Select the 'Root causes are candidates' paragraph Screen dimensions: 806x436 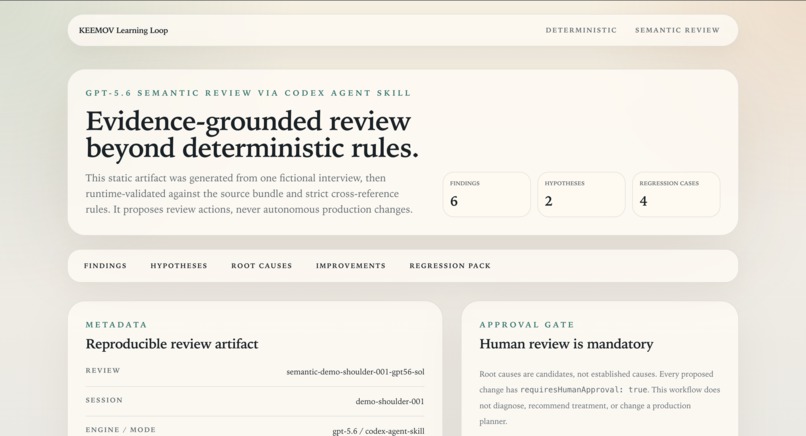tap(599, 397)
